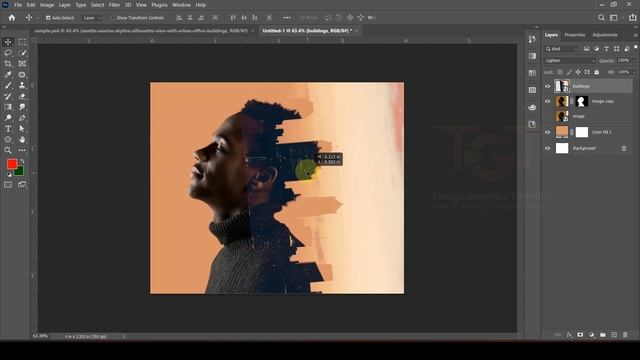Switch to the sample.psd document tab
640x360 pixels.
[x=141, y=31]
